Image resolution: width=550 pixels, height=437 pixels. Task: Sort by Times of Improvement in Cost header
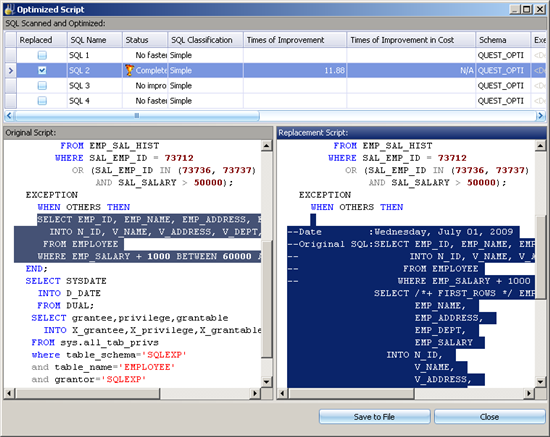point(411,40)
